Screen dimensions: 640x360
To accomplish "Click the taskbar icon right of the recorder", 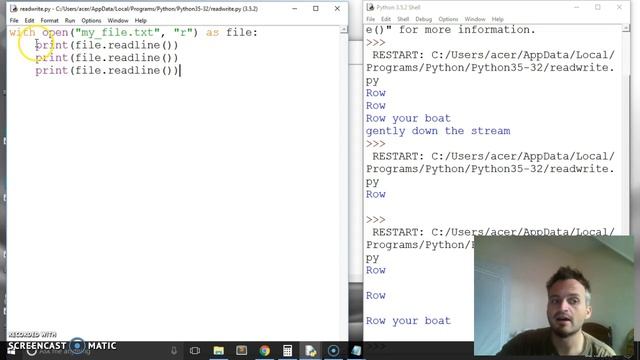I will (x=356, y=350).
